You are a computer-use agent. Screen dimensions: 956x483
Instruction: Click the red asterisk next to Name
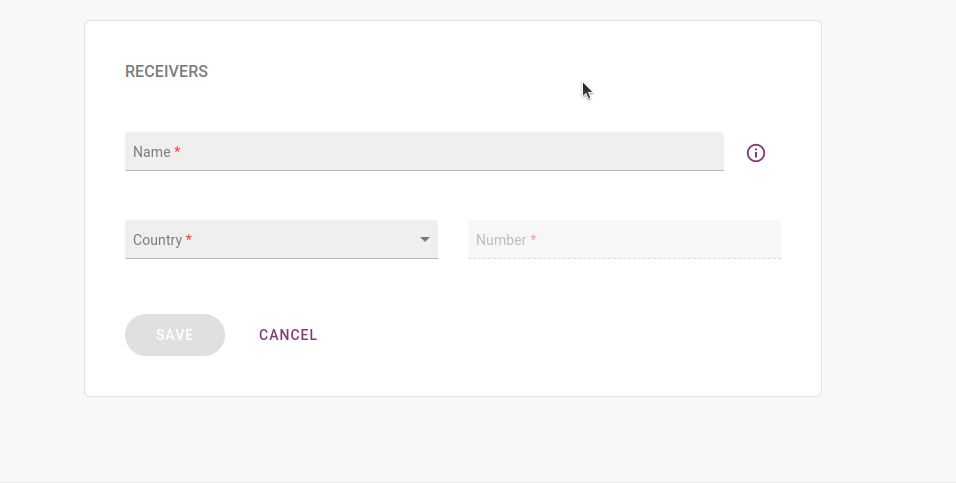pos(177,152)
